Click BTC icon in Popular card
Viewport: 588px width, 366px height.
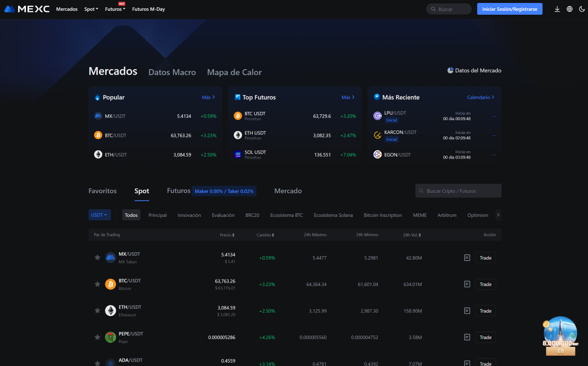point(98,135)
